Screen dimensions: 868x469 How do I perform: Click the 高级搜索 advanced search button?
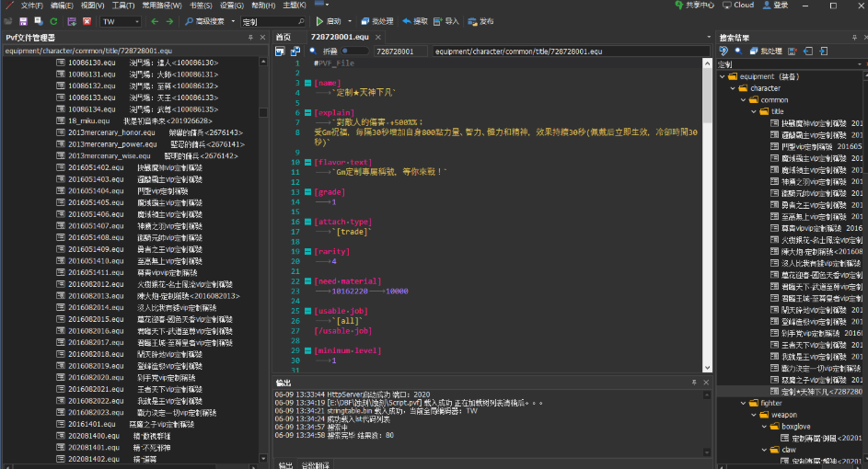204,21
